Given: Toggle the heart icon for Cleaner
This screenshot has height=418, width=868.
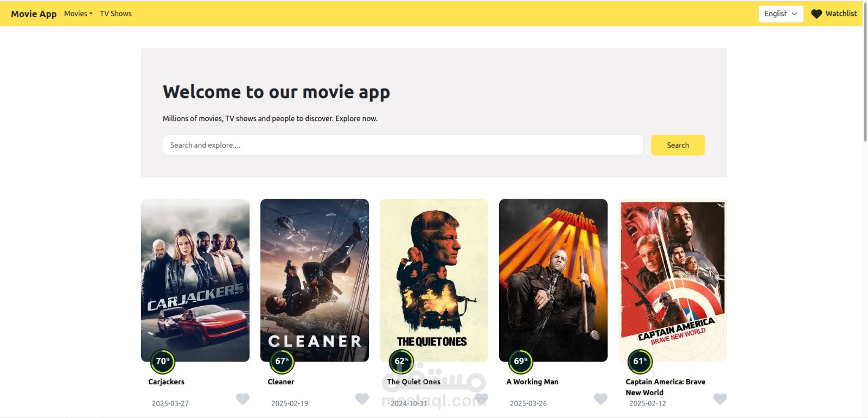Looking at the screenshot, I should pyautogui.click(x=362, y=399).
